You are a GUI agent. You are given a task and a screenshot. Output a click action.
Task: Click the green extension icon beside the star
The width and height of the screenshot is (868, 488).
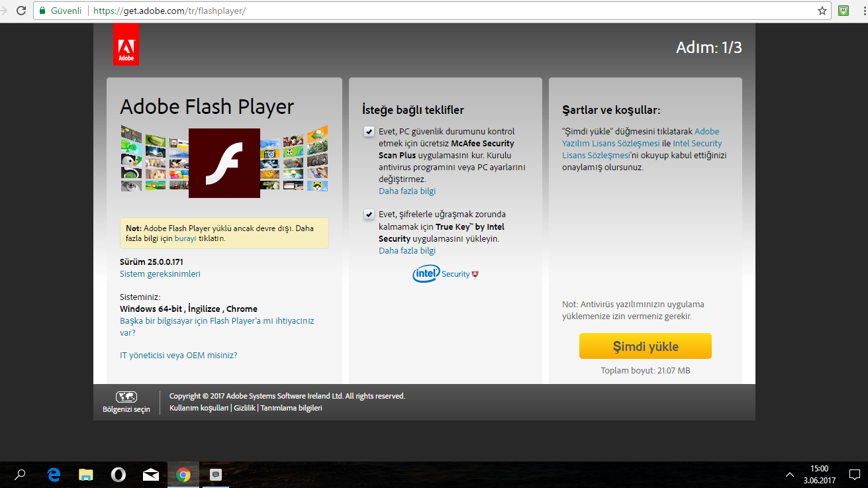[844, 11]
